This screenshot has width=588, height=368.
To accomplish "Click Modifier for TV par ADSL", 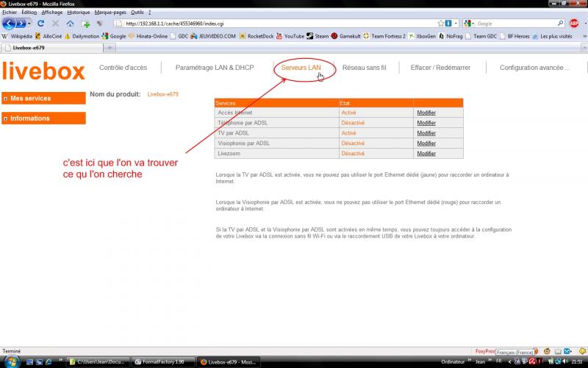I will click(x=426, y=133).
